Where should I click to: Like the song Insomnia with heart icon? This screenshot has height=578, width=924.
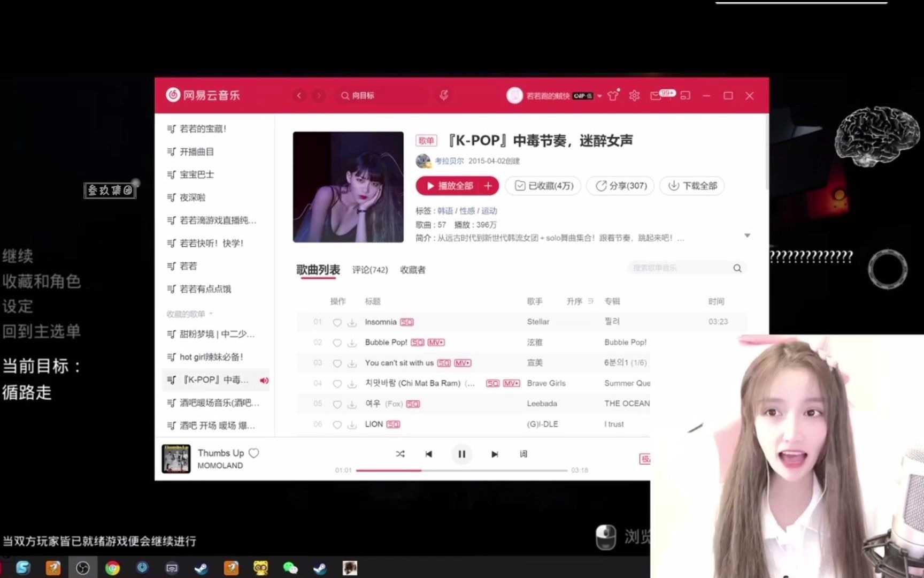pos(337,322)
